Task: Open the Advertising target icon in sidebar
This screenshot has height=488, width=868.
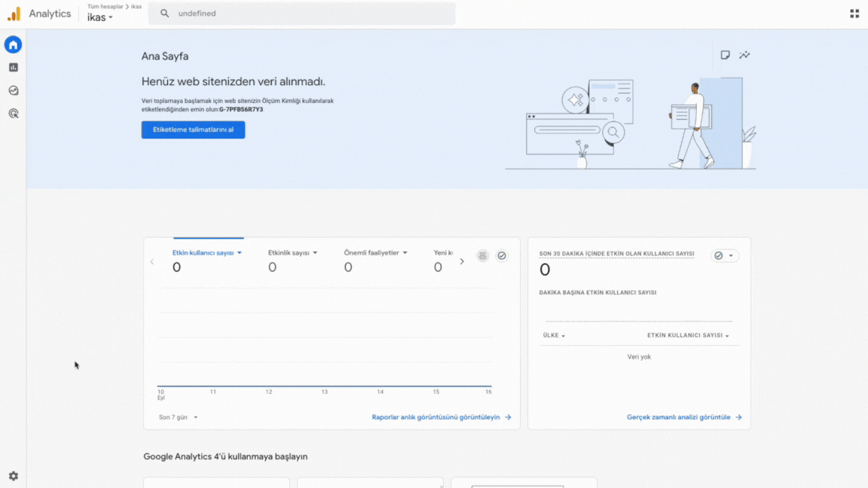Action: coord(13,114)
